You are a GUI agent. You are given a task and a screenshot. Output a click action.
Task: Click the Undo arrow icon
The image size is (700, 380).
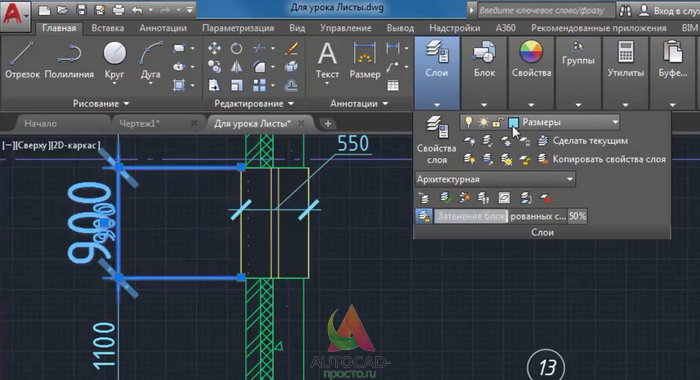[137, 10]
